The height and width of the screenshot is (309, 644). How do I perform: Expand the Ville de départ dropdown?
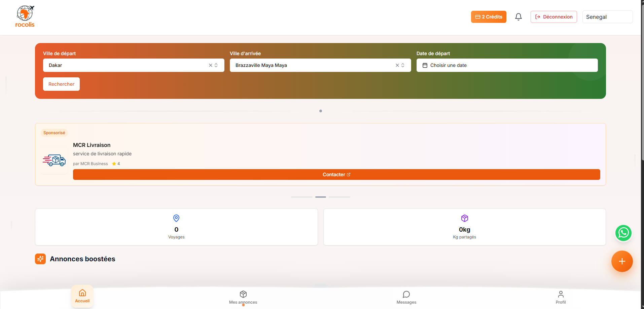[x=216, y=65]
